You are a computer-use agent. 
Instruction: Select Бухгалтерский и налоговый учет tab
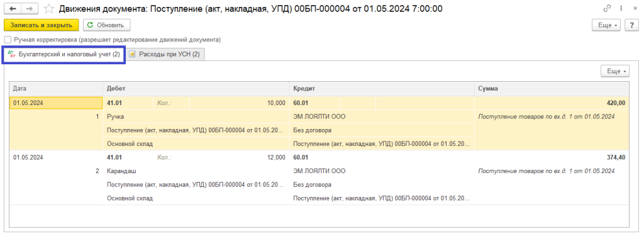(64, 55)
